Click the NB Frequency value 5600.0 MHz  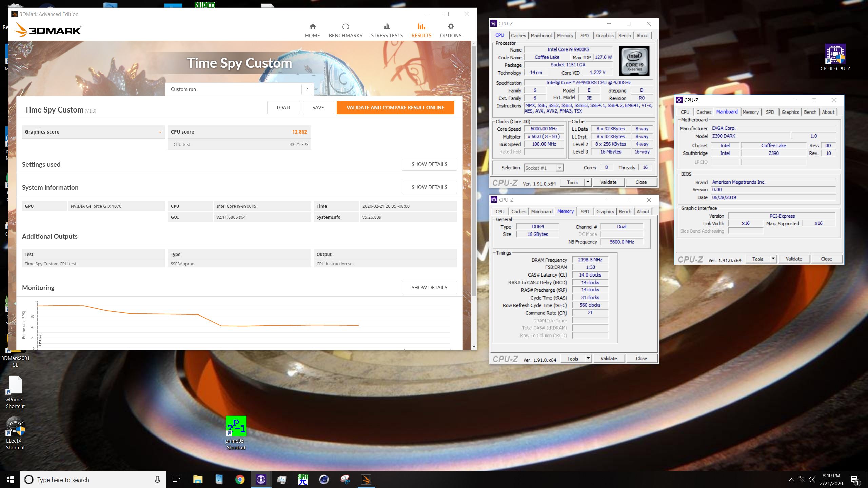coord(622,242)
